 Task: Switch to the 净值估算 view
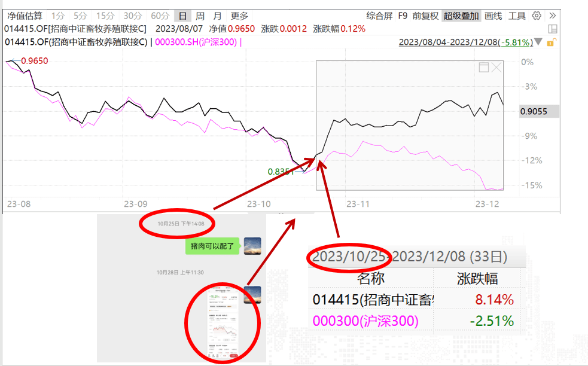coord(25,16)
